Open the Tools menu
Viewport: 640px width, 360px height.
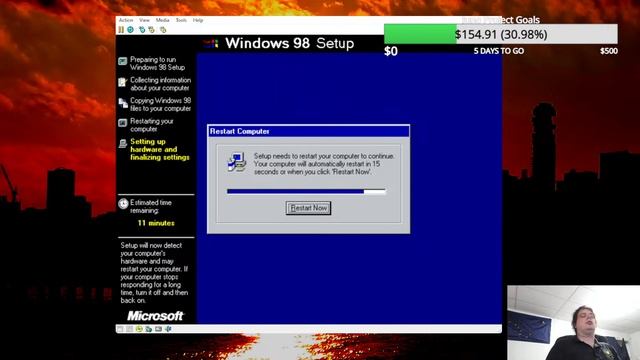pyautogui.click(x=181, y=20)
